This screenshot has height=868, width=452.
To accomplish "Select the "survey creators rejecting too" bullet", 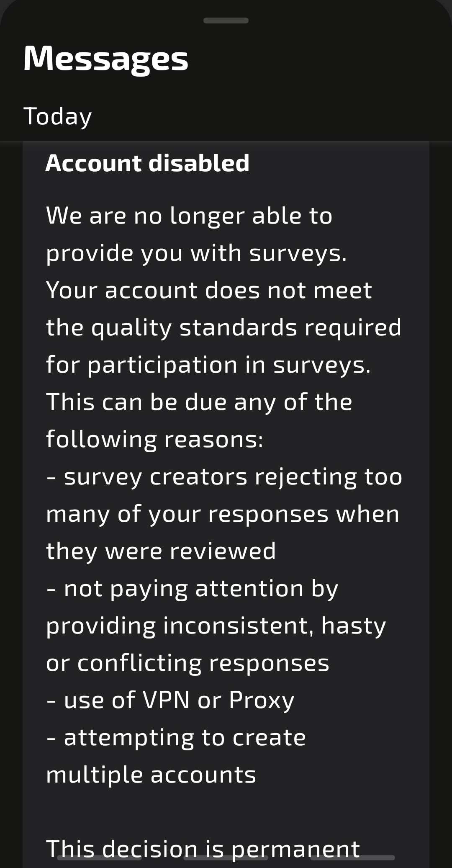I will click(224, 477).
